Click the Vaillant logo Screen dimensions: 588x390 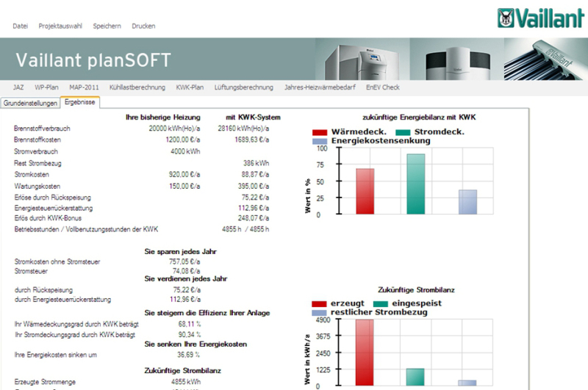click(x=541, y=18)
